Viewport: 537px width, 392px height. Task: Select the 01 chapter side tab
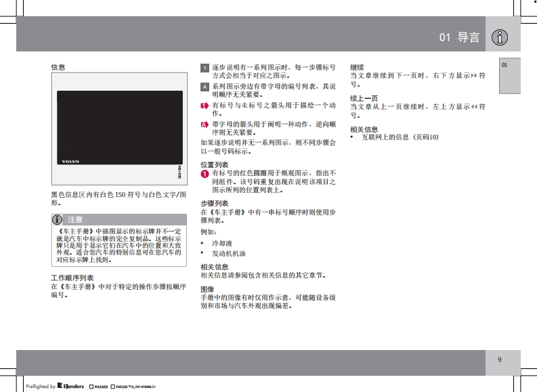504,65
